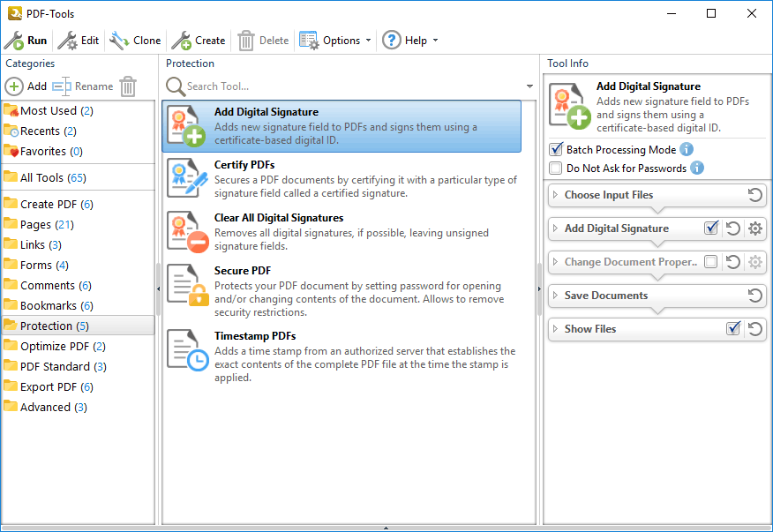
Task: Reset the Change Document Properties step
Action: (x=733, y=262)
